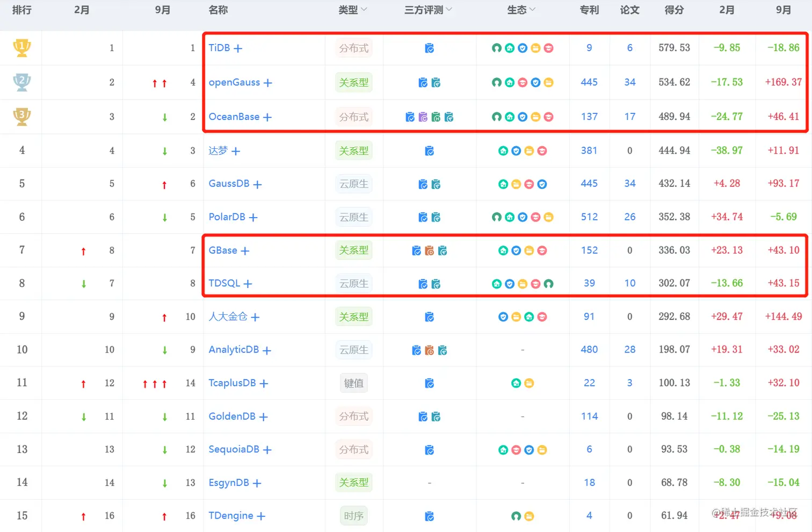
Task: Click the orange evaluation icon in GBase row
Action: 430,250
